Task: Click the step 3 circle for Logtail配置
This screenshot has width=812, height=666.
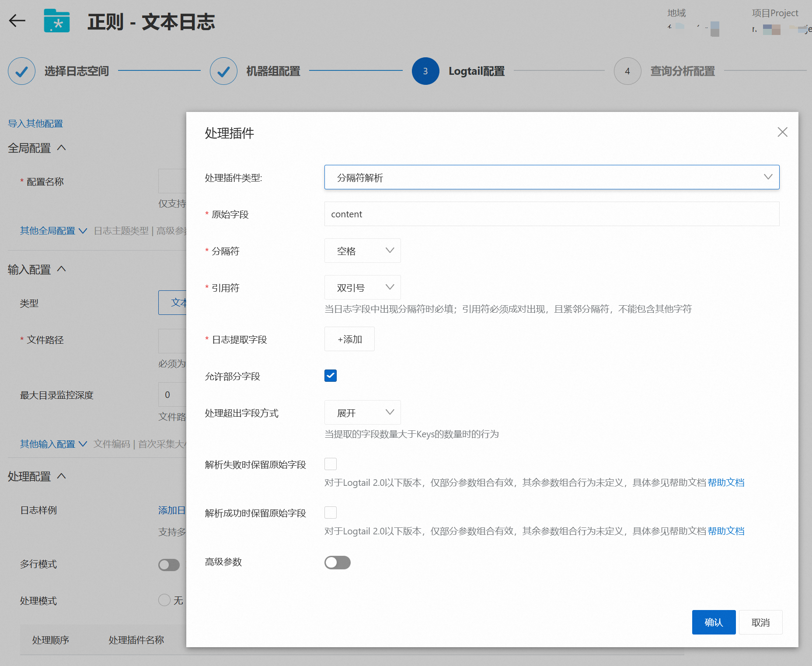Action: click(x=425, y=71)
